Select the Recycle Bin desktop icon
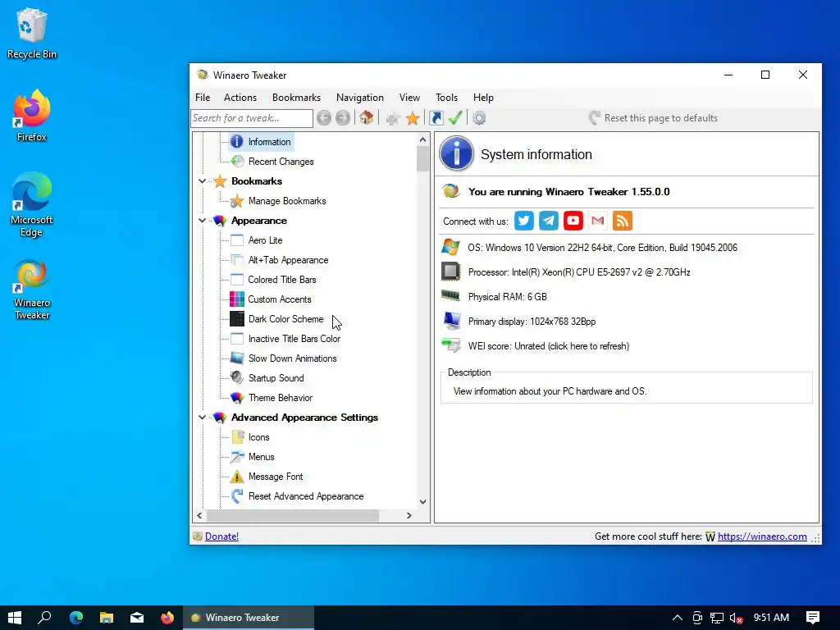 (32, 33)
